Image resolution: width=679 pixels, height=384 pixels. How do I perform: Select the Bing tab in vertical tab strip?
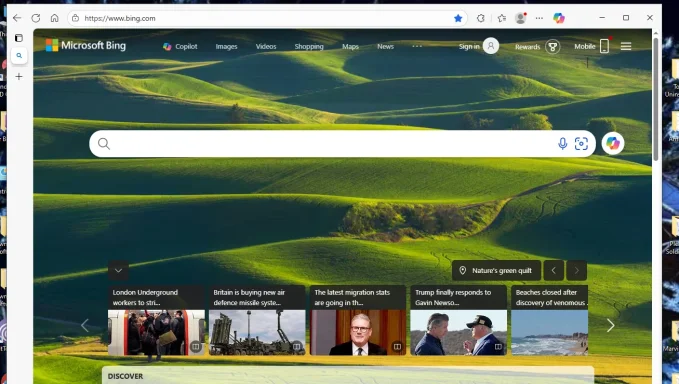[19, 55]
